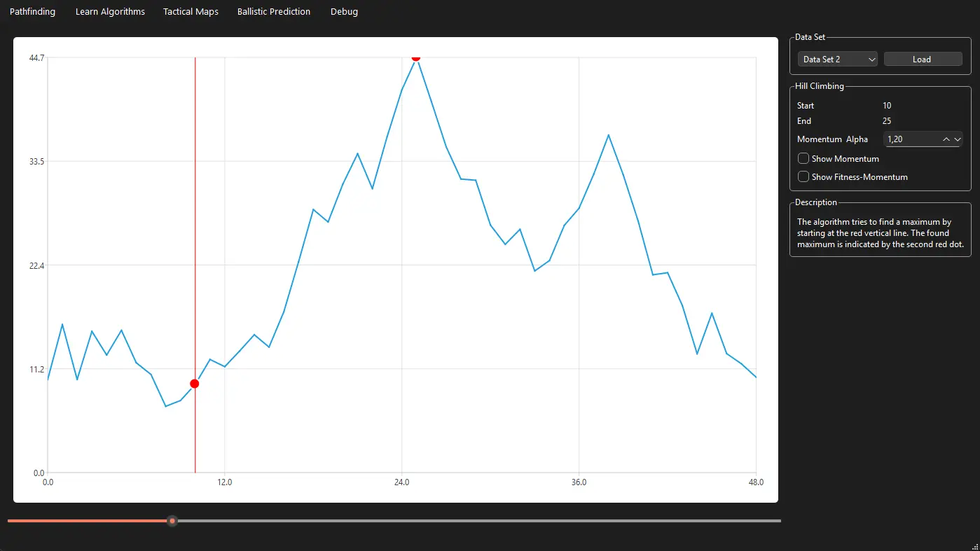The height and width of the screenshot is (551, 980).
Task: Click into the Momentum Alpha value field
Action: 911,139
